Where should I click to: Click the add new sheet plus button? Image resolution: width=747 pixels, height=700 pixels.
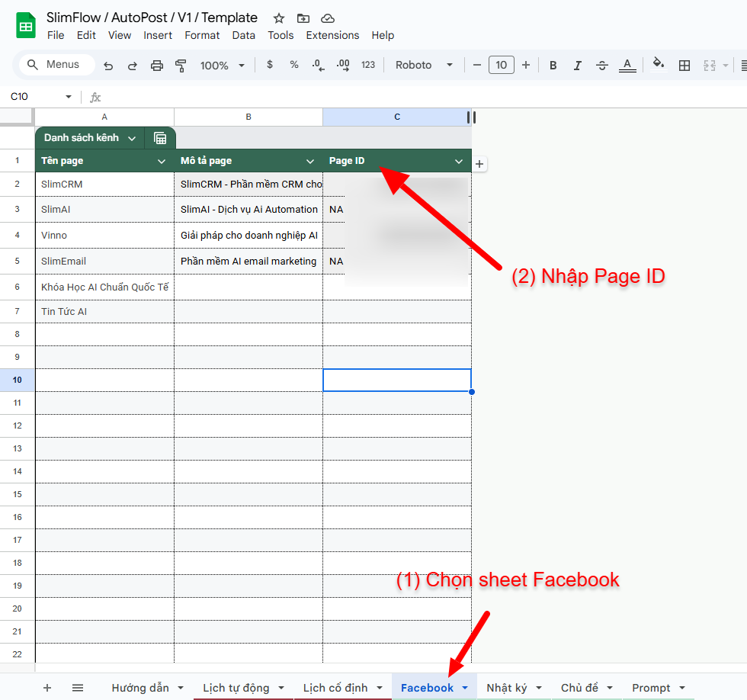tap(47, 688)
